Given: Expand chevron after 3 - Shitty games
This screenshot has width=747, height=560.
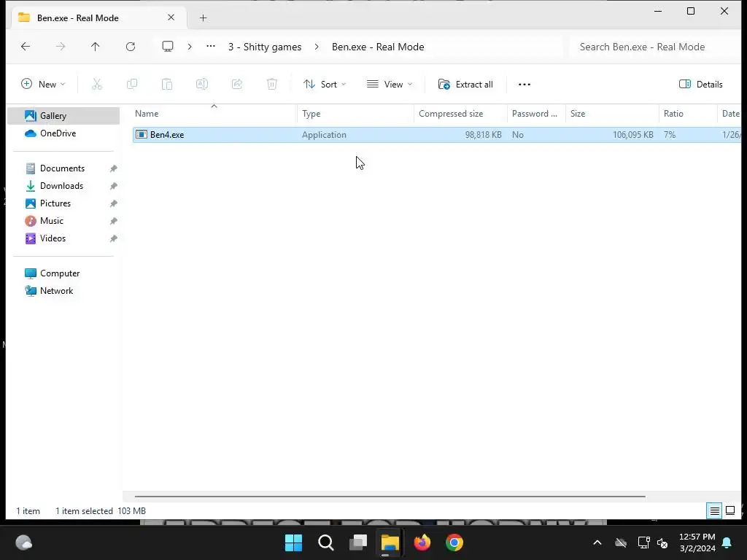Looking at the screenshot, I should [x=317, y=47].
